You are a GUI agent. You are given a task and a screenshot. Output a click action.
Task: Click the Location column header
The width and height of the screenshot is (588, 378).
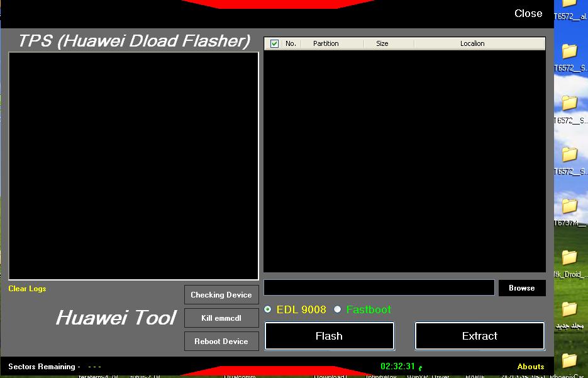coord(472,43)
